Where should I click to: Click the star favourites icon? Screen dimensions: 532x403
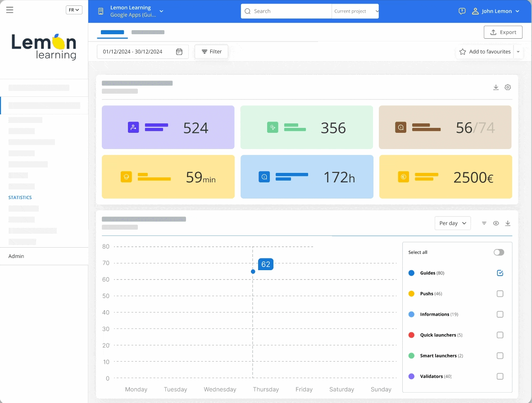[x=463, y=52]
